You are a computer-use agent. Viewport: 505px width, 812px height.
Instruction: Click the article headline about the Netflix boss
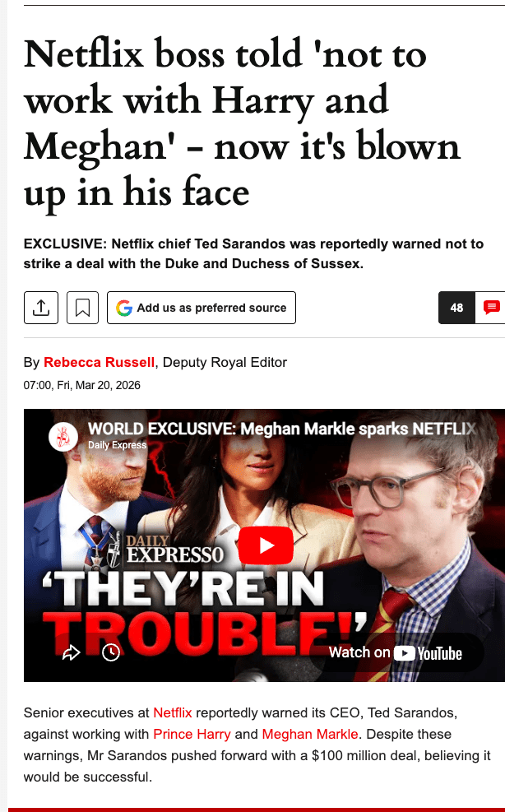(242, 123)
